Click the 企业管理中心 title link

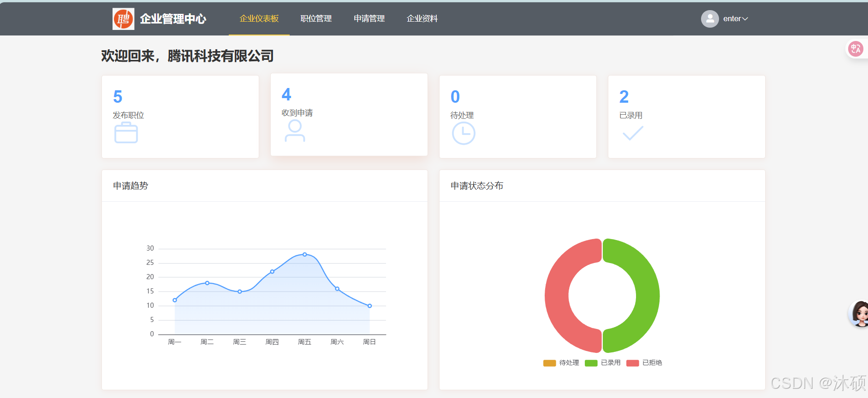tap(173, 19)
